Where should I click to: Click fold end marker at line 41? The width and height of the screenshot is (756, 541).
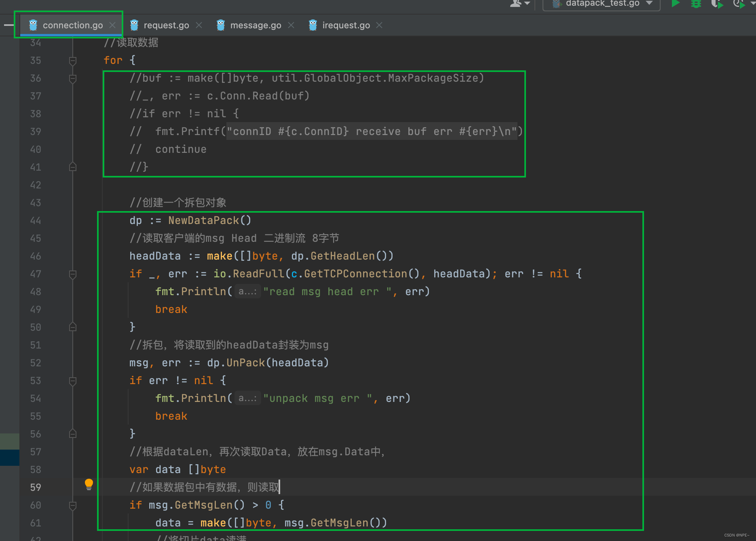tap(73, 167)
